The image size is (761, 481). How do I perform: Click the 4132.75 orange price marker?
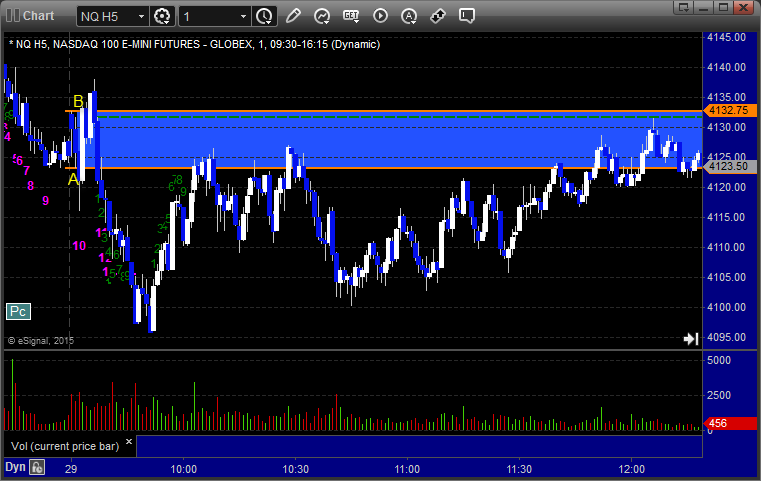tap(730, 110)
